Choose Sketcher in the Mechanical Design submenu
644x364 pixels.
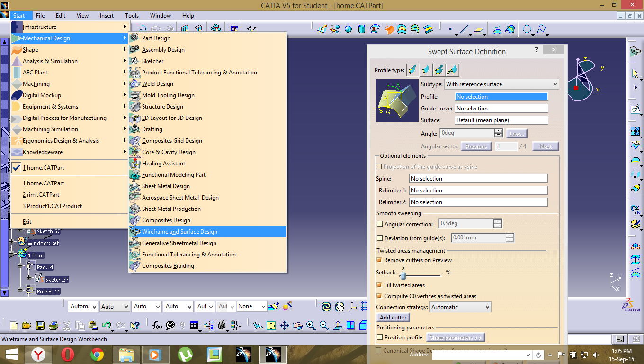[x=207, y=61]
